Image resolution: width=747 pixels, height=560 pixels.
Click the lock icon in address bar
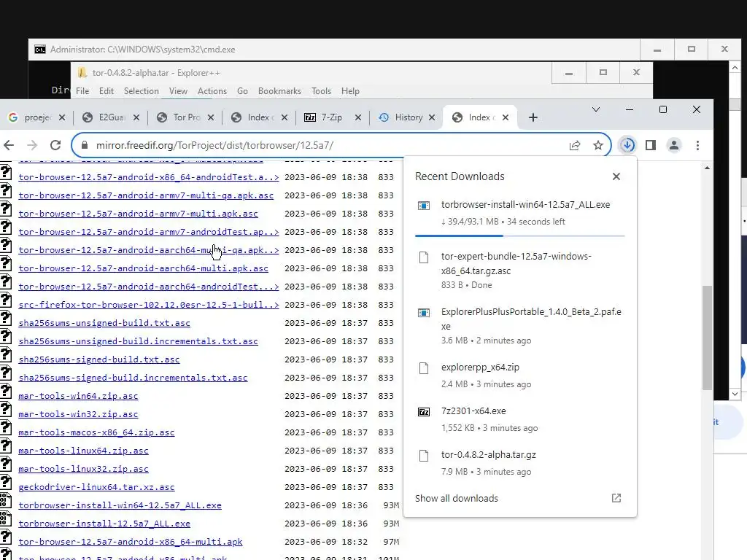pyautogui.click(x=85, y=145)
